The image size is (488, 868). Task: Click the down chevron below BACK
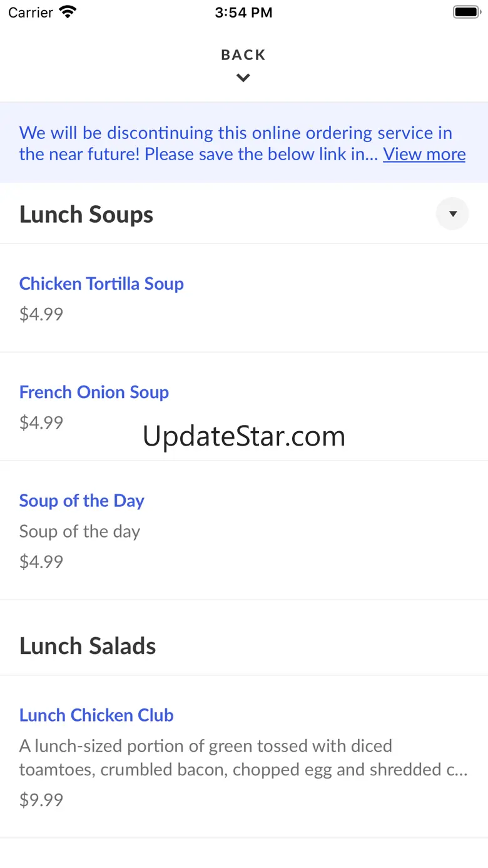(x=243, y=78)
